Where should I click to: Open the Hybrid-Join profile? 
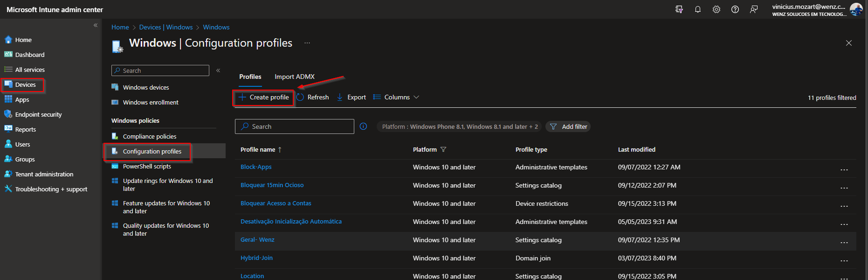(x=256, y=258)
